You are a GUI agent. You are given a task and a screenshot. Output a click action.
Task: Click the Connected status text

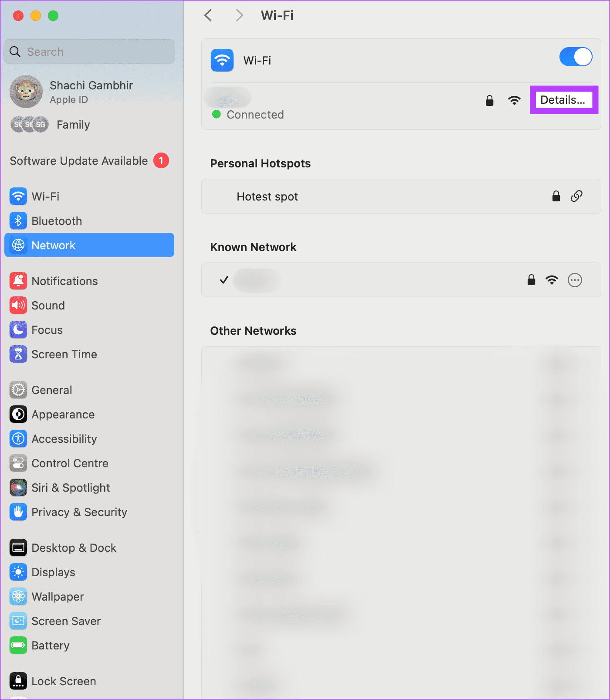255,115
